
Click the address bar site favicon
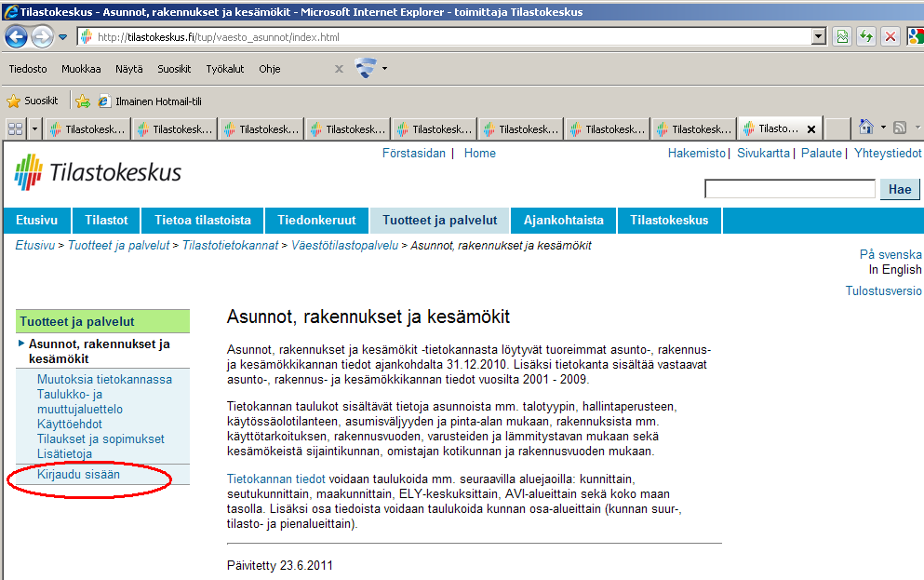86,36
